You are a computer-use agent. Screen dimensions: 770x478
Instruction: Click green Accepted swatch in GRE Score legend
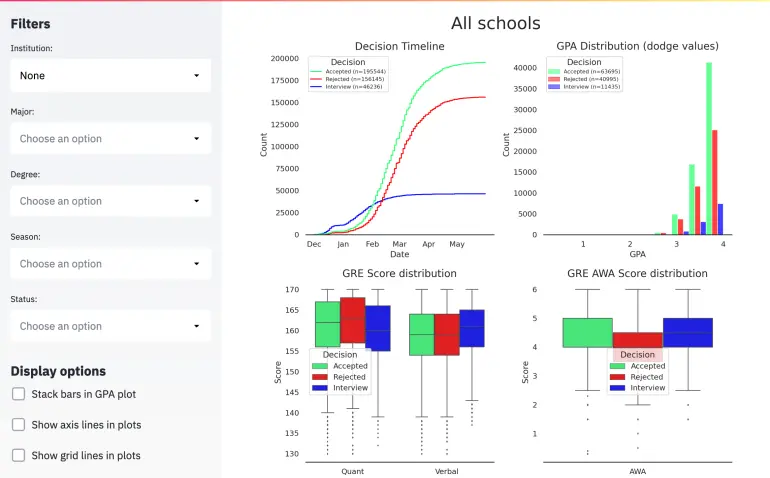[320, 366]
